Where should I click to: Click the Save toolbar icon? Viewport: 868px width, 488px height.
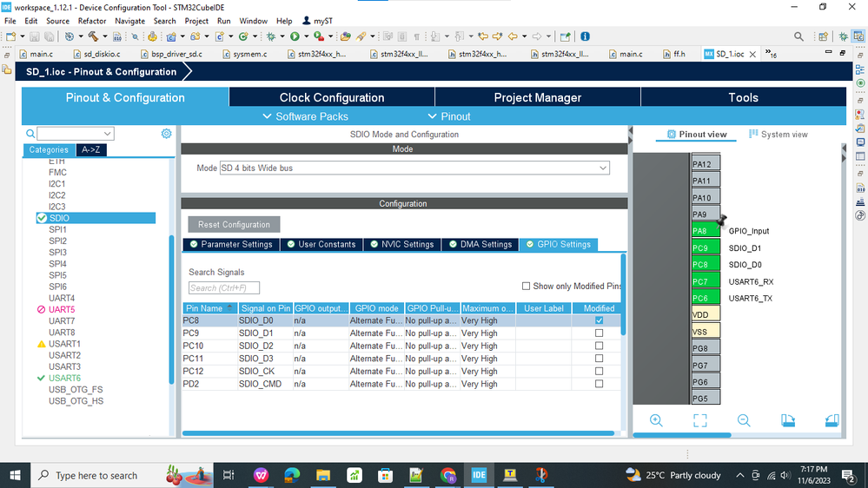(35, 36)
